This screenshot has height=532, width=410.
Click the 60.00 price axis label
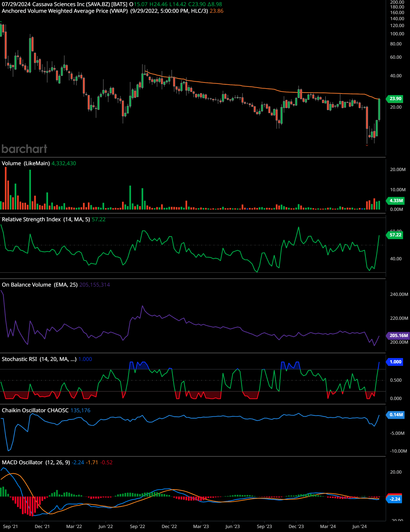click(396, 57)
